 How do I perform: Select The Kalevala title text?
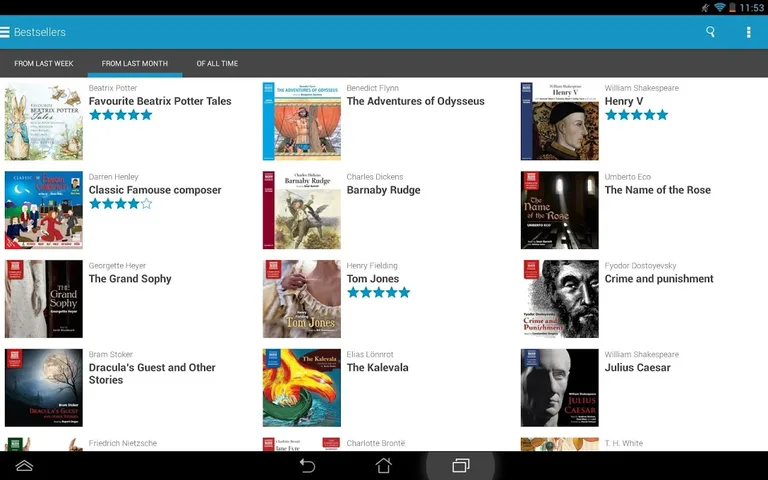(x=377, y=368)
